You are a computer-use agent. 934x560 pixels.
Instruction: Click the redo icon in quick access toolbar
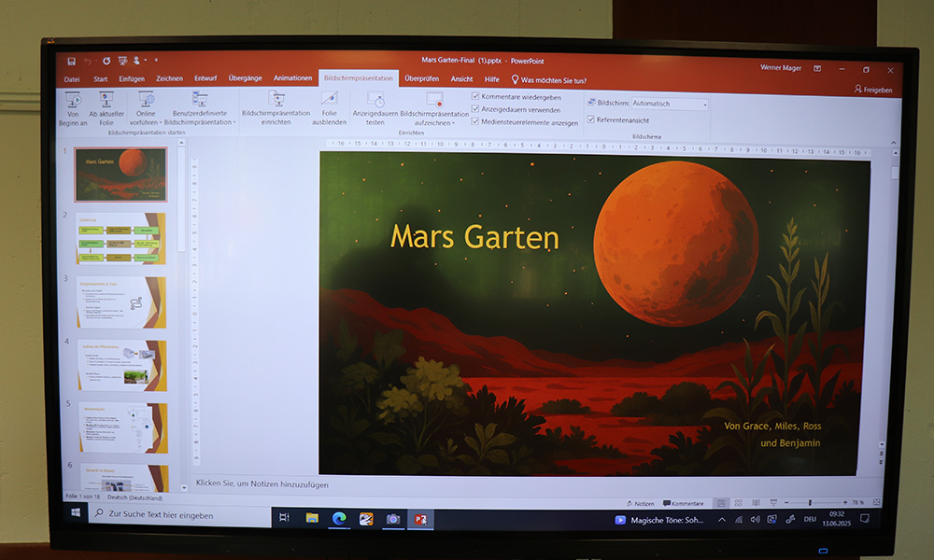[x=106, y=61]
